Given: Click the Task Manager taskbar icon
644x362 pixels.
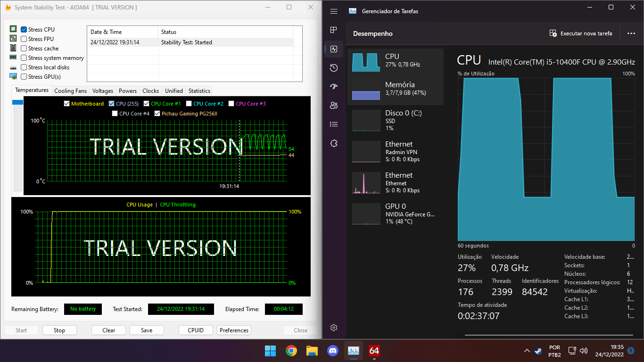Looking at the screenshot, I should click(x=354, y=351).
